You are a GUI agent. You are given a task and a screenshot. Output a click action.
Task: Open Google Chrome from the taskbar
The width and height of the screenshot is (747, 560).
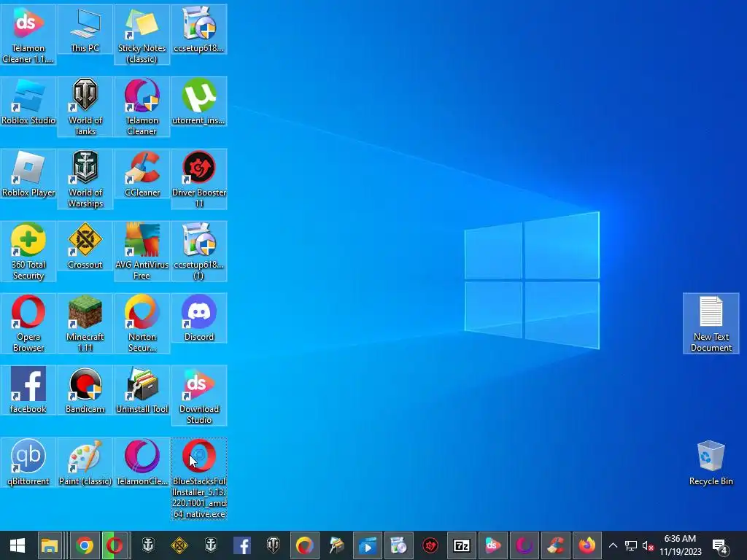pyautogui.click(x=85, y=545)
